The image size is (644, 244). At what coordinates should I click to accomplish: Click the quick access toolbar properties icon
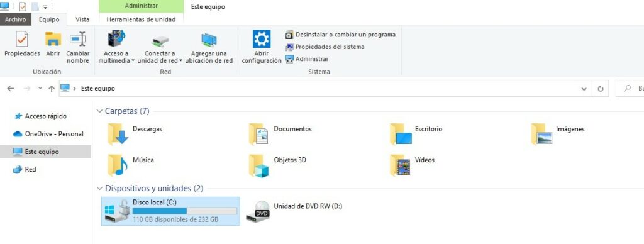(23, 6)
